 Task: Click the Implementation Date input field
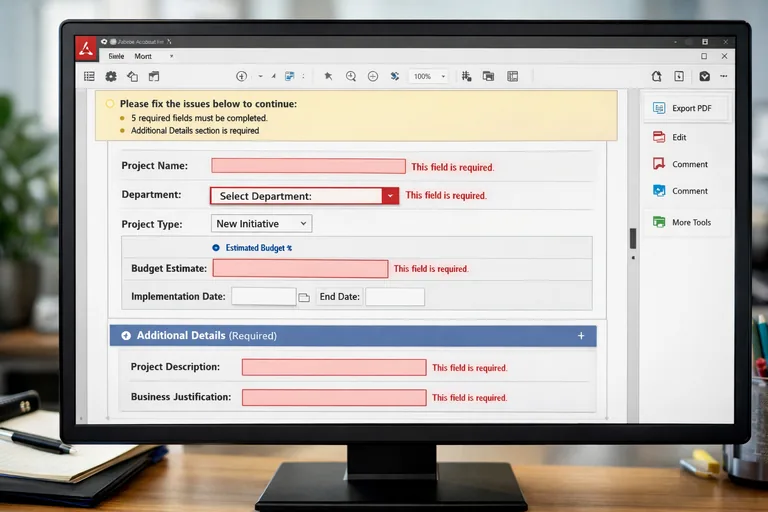coord(264,296)
